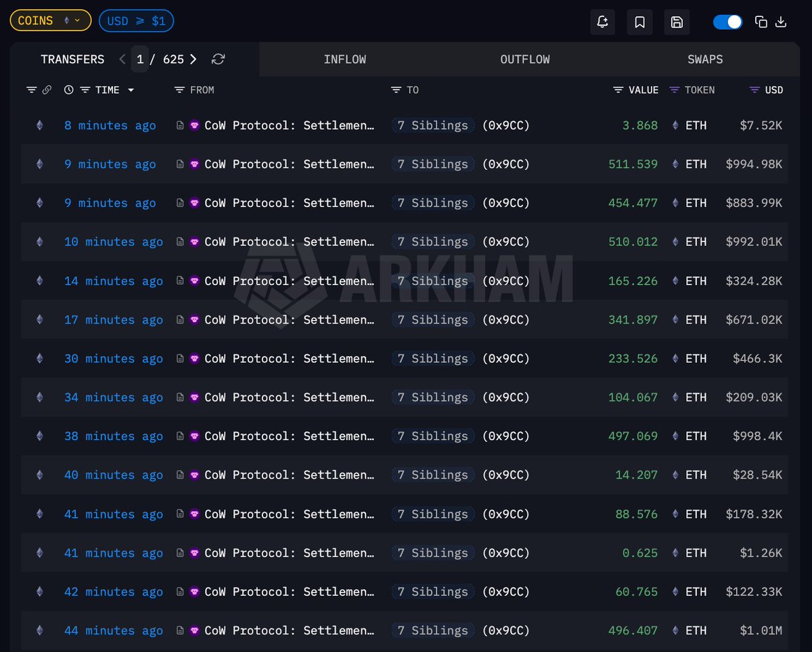Click CoW Protocol sender in the 14 minutes row
This screenshot has width=812, height=652.
point(290,281)
